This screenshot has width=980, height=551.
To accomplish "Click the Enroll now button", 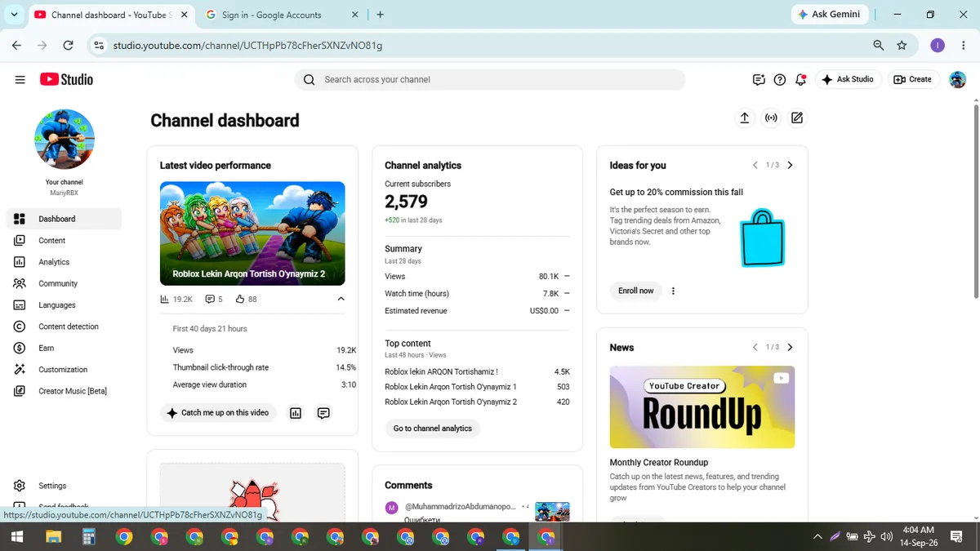I will click(x=636, y=291).
